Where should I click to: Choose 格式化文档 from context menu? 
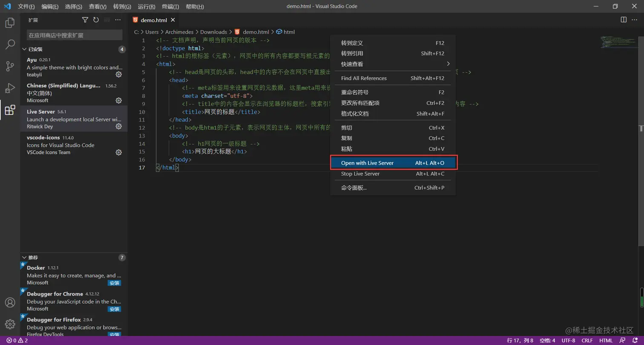[x=393, y=114]
